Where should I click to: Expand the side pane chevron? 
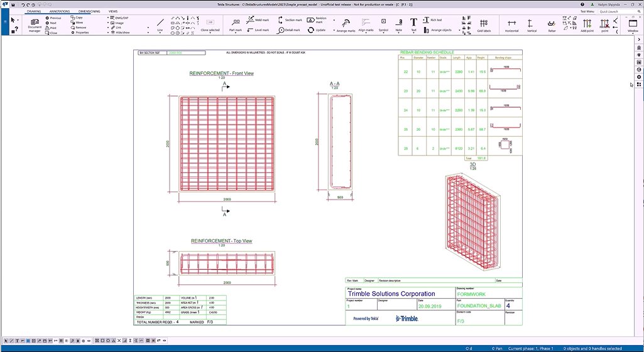pos(639,40)
